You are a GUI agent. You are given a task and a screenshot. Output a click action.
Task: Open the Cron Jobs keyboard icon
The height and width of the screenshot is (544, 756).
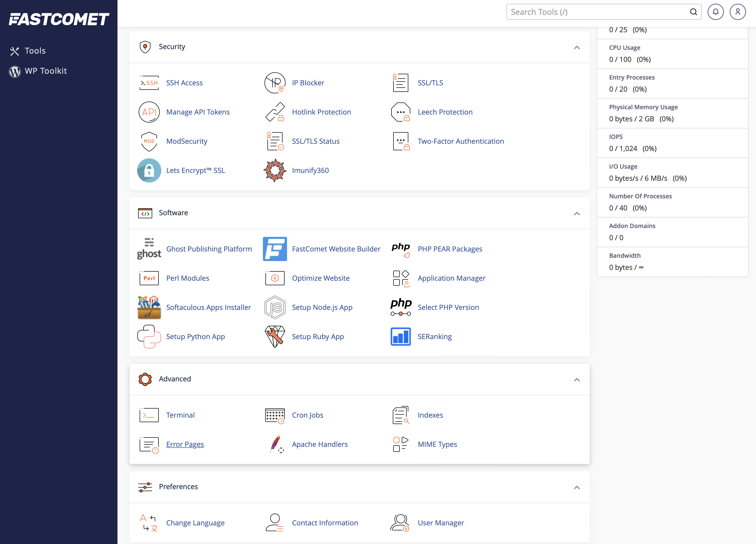point(274,415)
